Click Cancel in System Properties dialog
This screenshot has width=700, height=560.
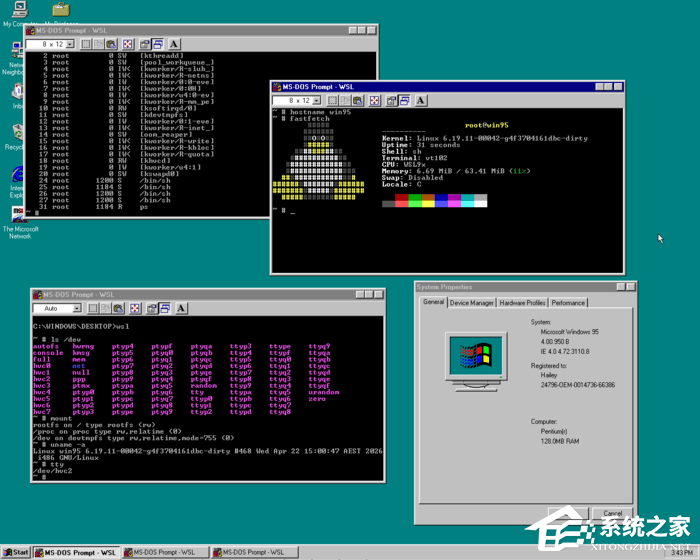click(x=612, y=513)
